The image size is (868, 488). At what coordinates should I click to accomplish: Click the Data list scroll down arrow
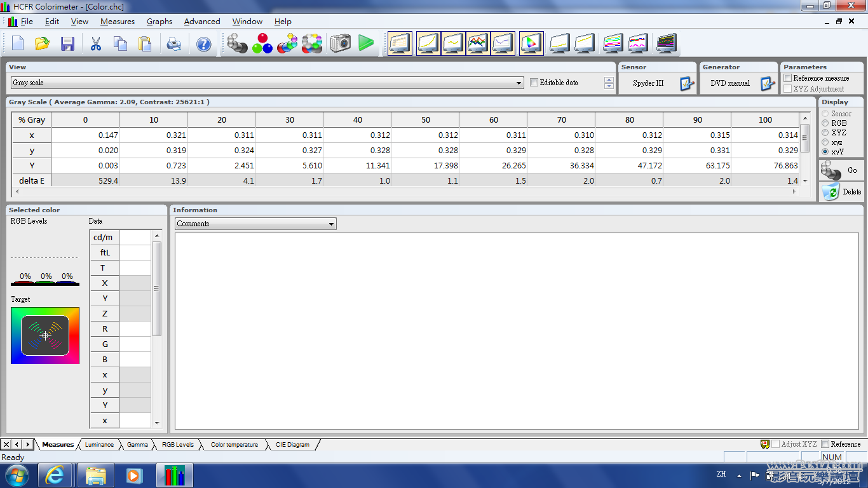pyautogui.click(x=156, y=423)
